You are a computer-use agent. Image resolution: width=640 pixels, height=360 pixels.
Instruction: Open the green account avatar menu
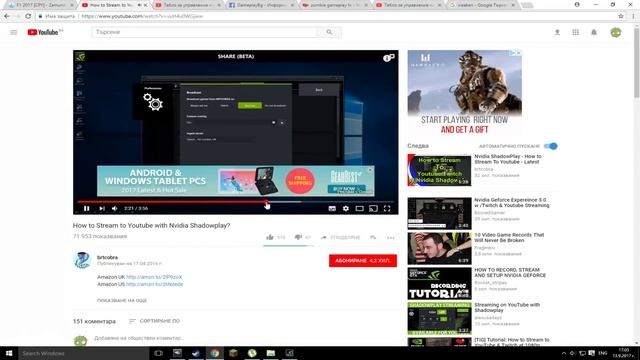click(x=616, y=32)
